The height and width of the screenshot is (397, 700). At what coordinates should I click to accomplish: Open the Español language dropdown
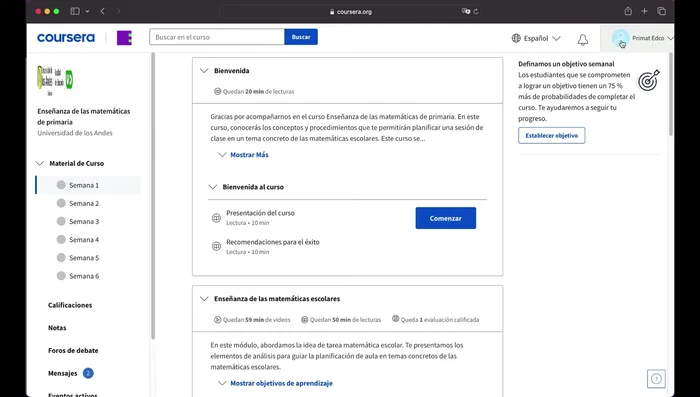pyautogui.click(x=536, y=38)
